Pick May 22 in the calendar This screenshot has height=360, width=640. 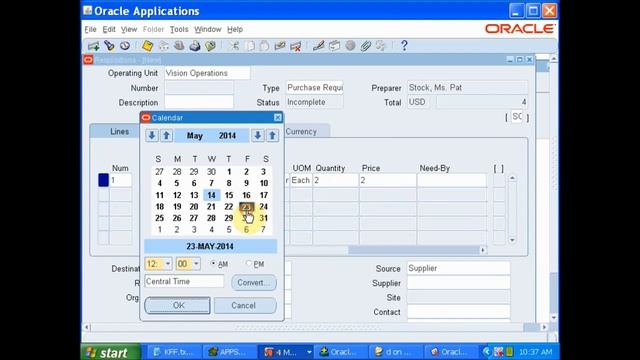pyautogui.click(x=229, y=207)
